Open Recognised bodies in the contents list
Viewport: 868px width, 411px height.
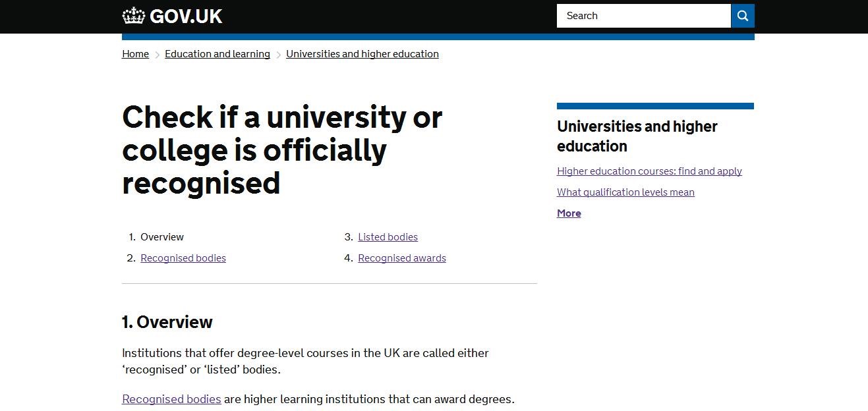183,258
